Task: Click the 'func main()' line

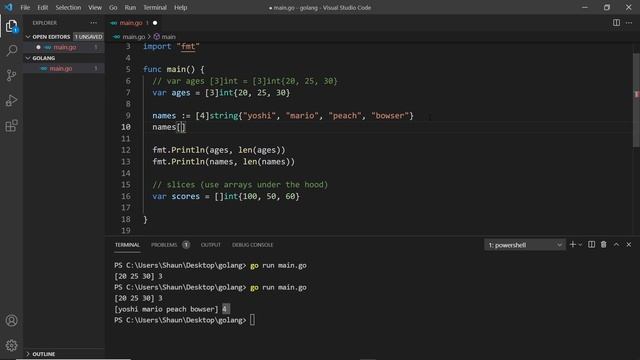Action: tap(174, 69)
